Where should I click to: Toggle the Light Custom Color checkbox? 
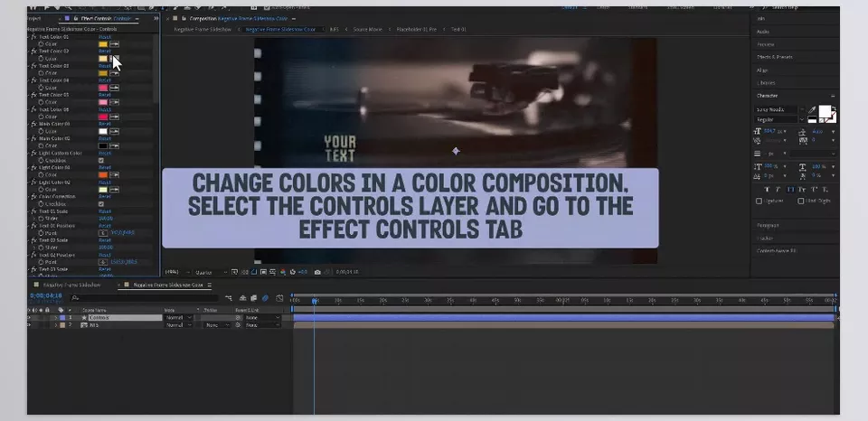pyautogui.click(x=100, y=161)
